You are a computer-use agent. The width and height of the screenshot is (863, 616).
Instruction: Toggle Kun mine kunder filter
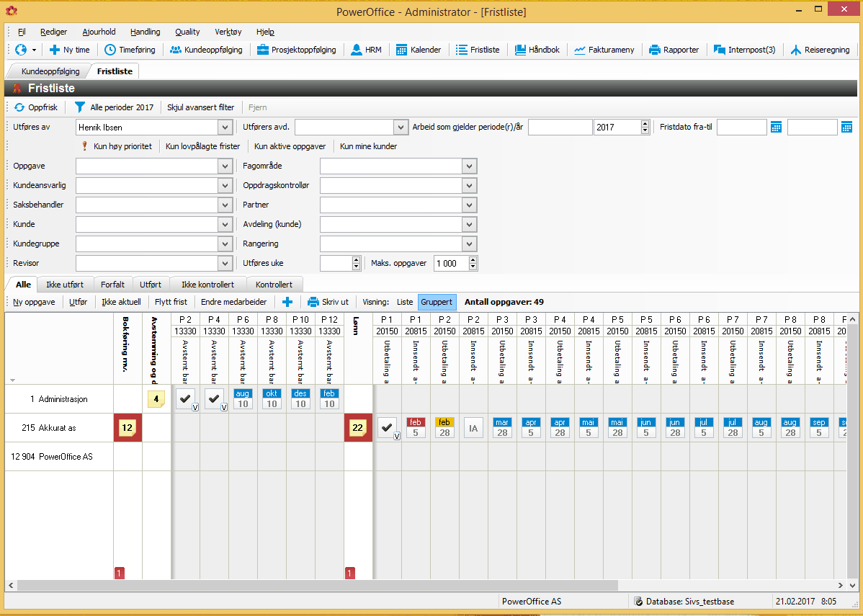point(368,146)
